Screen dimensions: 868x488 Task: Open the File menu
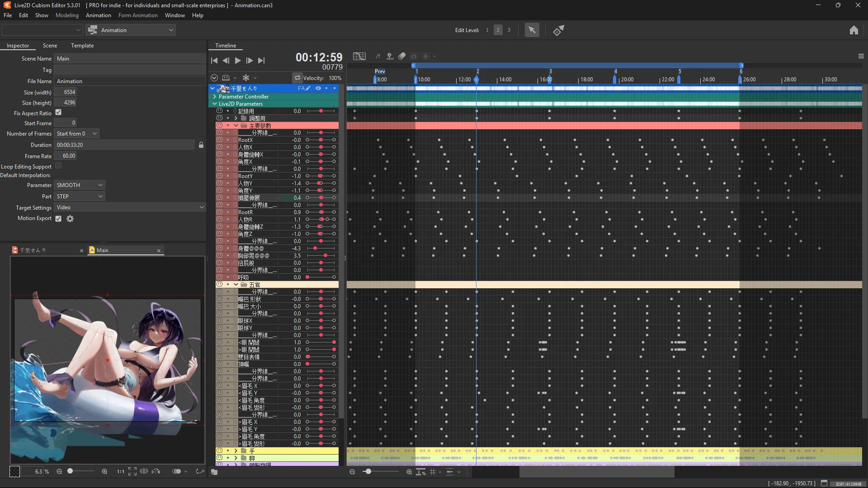8,15
